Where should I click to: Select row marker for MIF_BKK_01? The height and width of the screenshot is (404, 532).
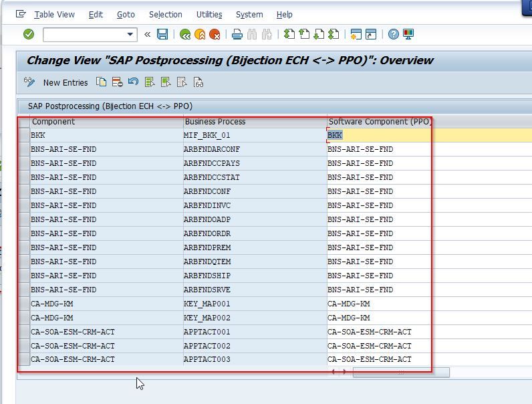click(x=24, y=135)
